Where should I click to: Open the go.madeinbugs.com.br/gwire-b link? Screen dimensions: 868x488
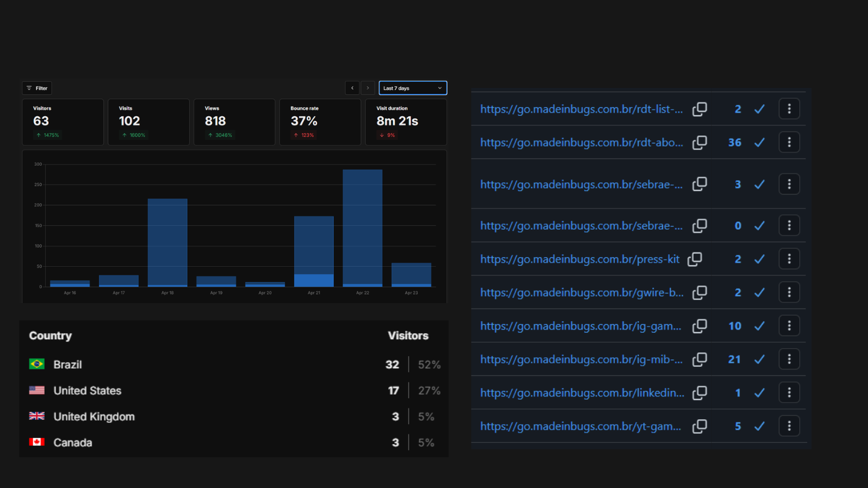coord(582,293)
